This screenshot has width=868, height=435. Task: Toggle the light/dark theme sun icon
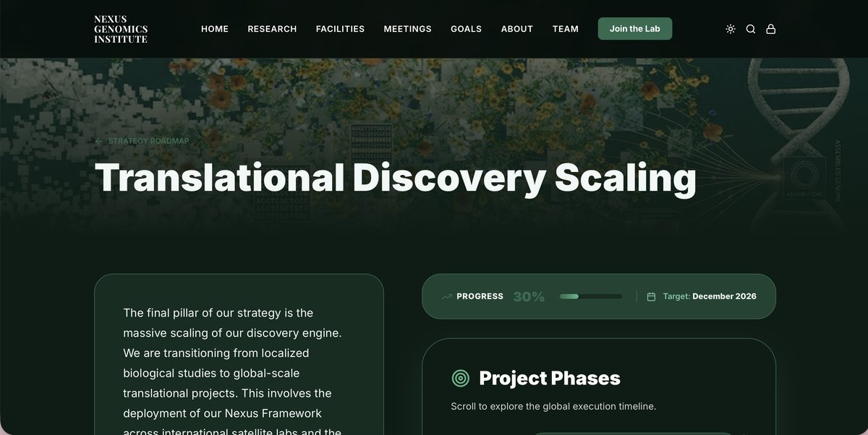731,29
